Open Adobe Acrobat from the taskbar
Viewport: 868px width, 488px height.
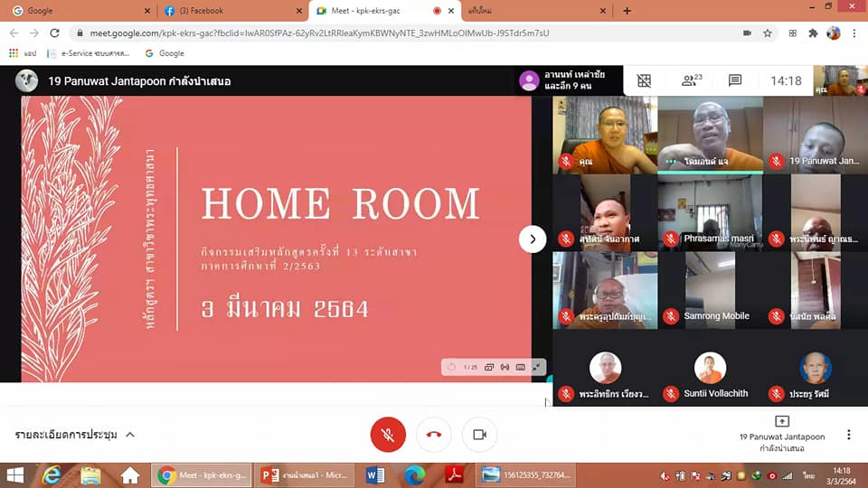coord(454,475)
